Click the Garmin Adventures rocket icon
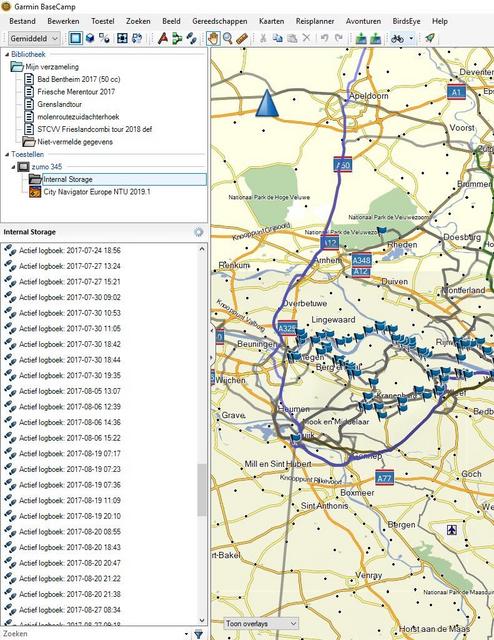This screenshot has width=494, height=640. (429, 38)
